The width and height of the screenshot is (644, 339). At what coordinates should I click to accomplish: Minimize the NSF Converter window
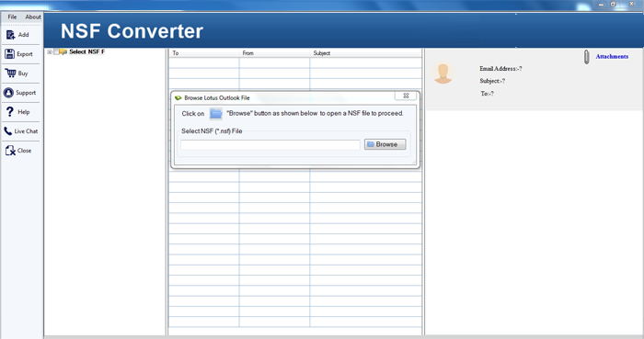(601, 5)
